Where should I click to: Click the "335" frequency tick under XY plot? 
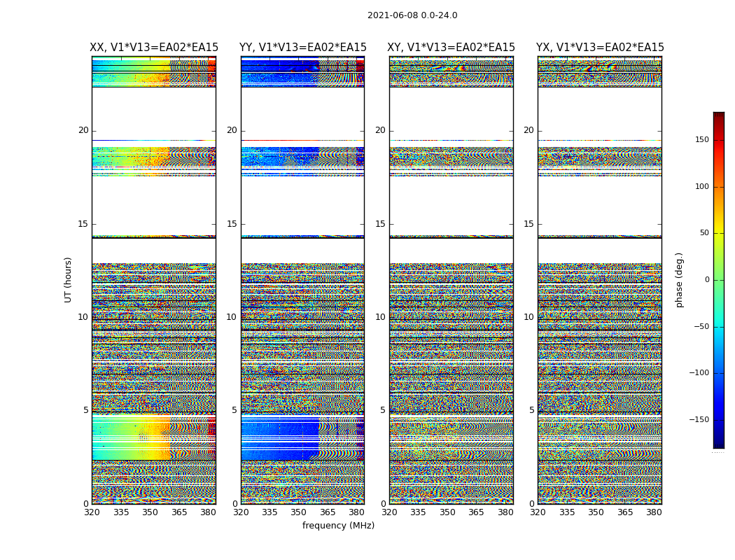418,512
